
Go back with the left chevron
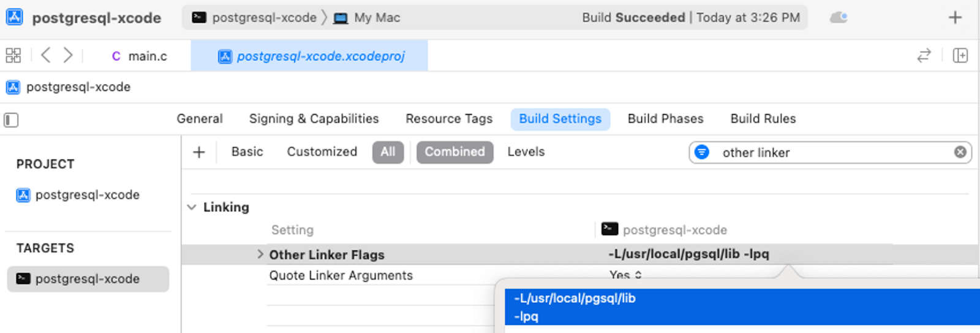(x=45, y=55)
